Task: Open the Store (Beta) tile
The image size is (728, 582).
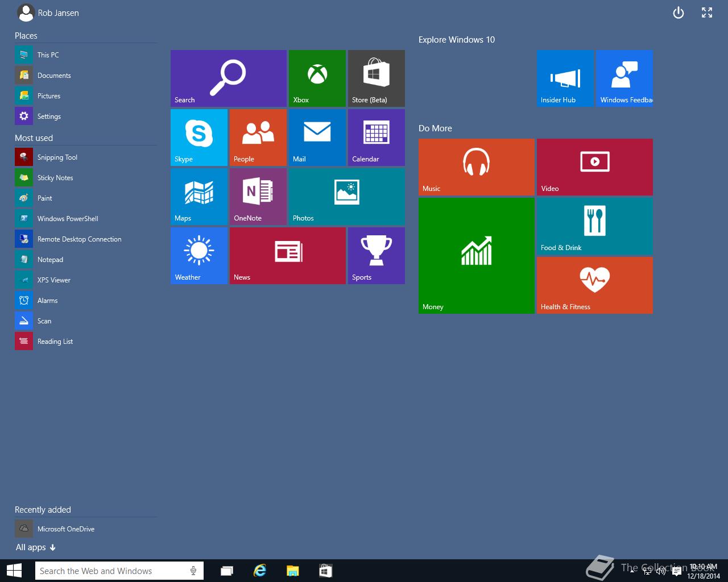Action: pos(377,78)
